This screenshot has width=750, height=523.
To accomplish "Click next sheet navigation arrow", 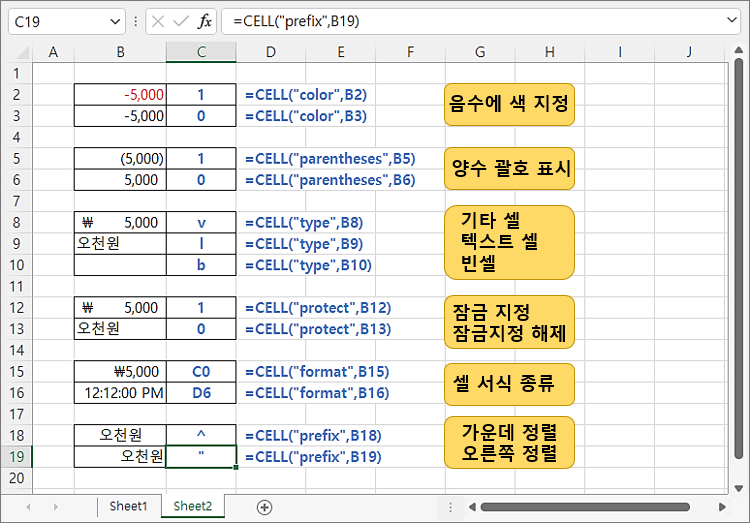I will pos(56,507).
